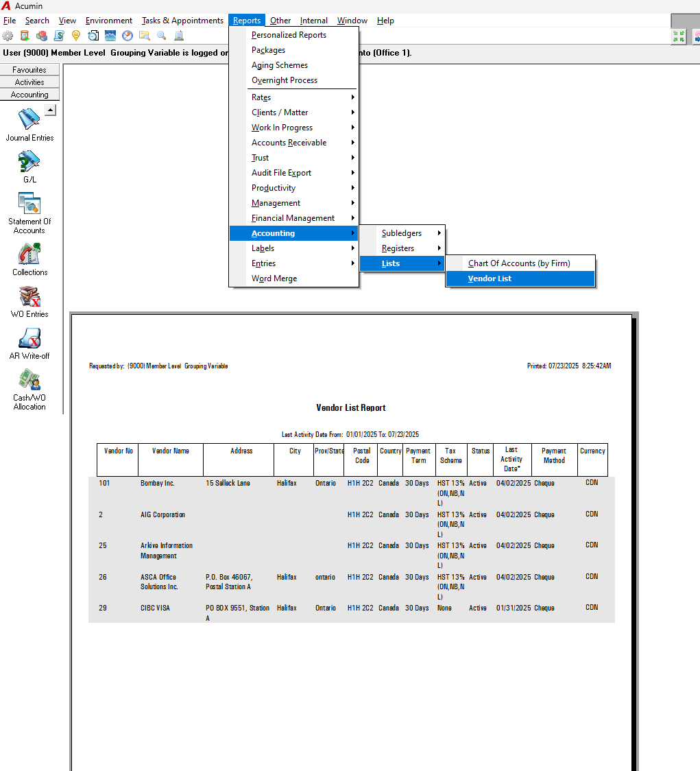Image resolution: width=700 pixels, height=771 pixels.
Task: Open the Cash/WO Allocation icon
Action: pos(29,380)
